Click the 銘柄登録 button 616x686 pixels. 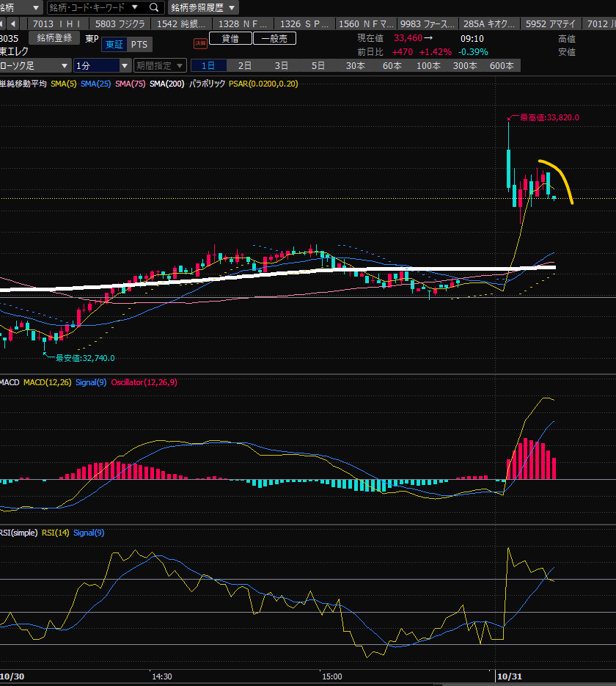pyautogui.click(x=55, y=38)
